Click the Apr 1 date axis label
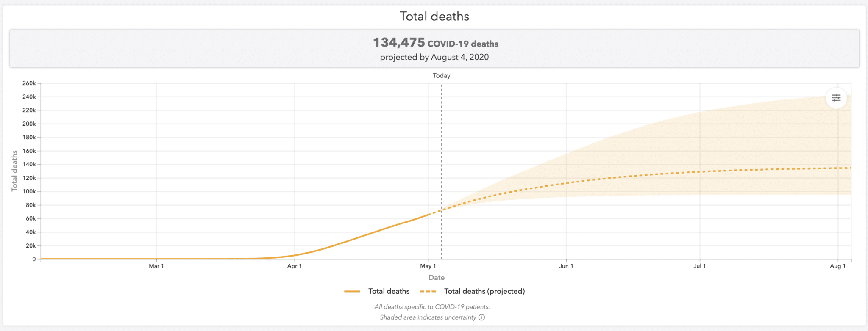Image resolution: width=868 pixels, height=331 pixels. (294, 266)
